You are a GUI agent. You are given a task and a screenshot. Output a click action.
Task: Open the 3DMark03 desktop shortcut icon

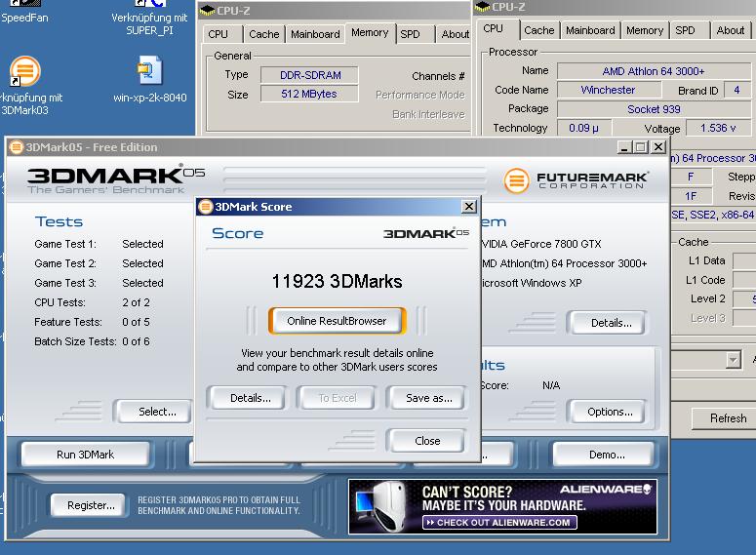tap(25, 71)
